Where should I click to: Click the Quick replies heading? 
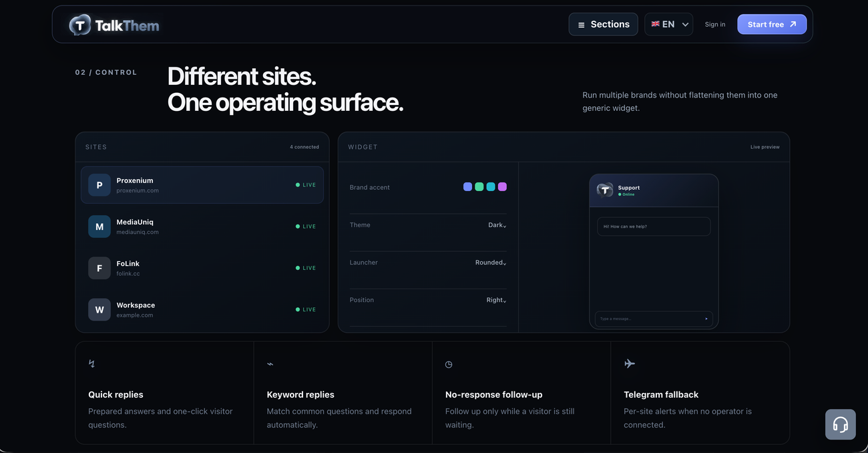116,395
